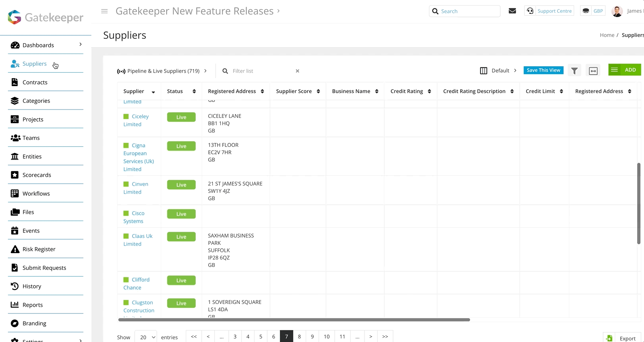Toggle the hamburger menu icon

[x=104, y=11]
